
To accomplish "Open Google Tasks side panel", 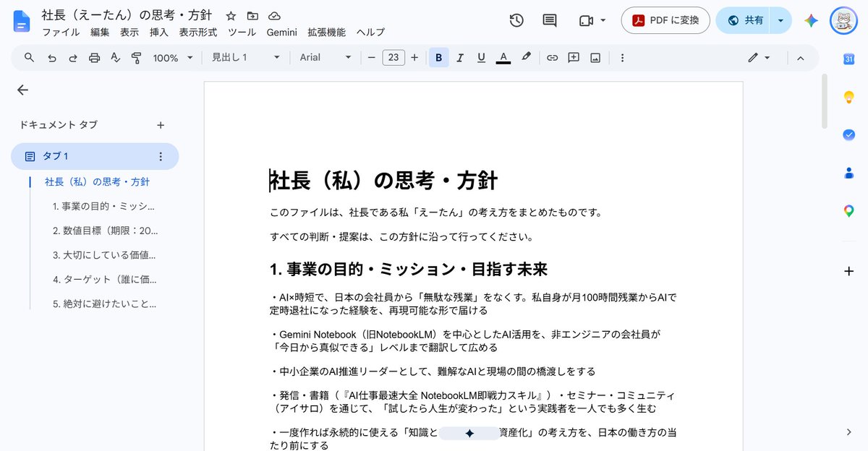I will pyautogui.click(x=849, y=134).
